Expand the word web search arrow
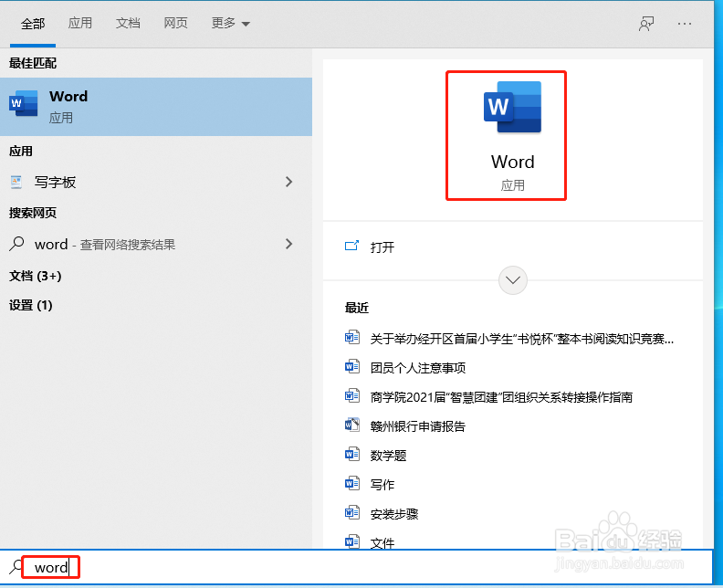The height and width of the screenshot is (588, 723). point(289,244)
